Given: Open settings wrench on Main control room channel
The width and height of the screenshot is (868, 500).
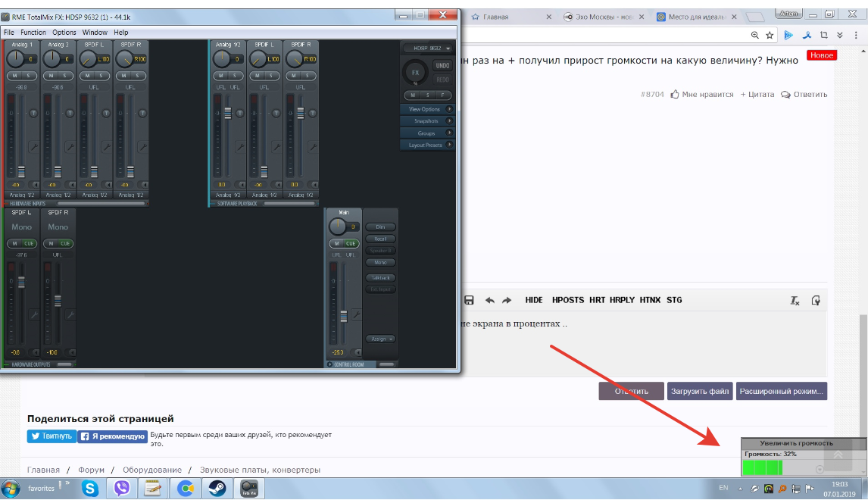Looking at the screenshot, I should tap(357, 315).
